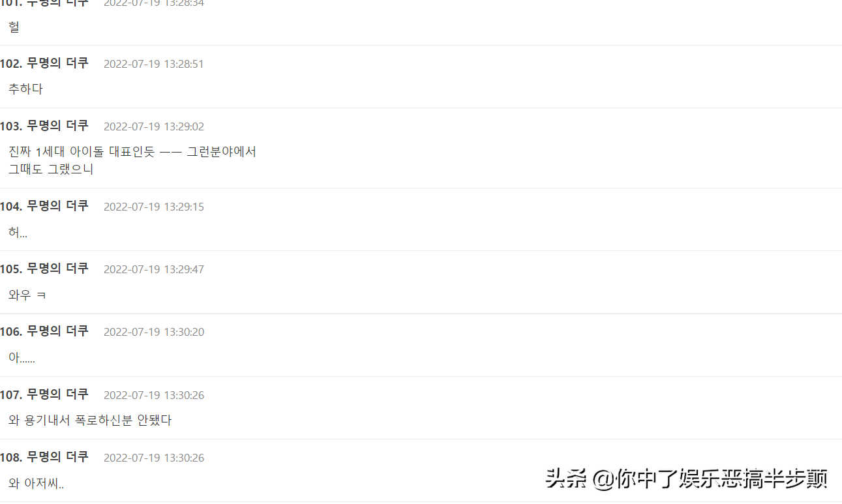Screen dimensions: 842x504
Task: Click comment text 와 용기내서 폭로하신분 안됐다
Action: coord(90,421)
